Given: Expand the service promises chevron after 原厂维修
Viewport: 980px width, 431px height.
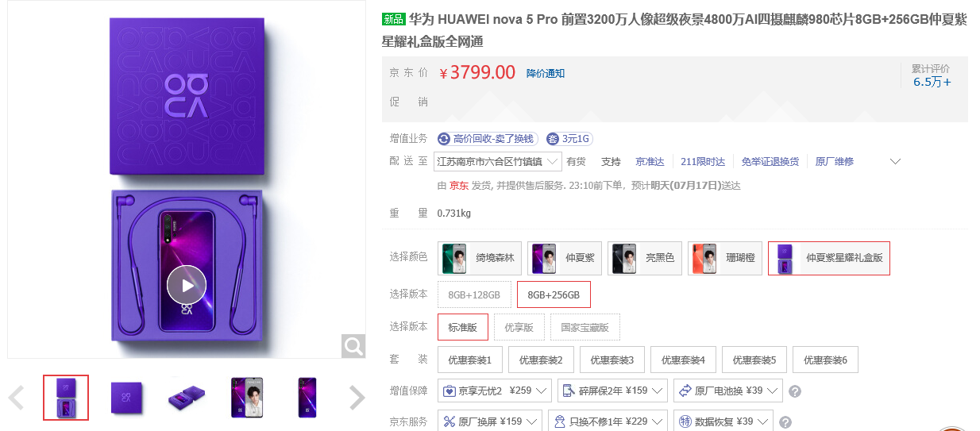Looking at the screenshot, I should click(895, 162).
